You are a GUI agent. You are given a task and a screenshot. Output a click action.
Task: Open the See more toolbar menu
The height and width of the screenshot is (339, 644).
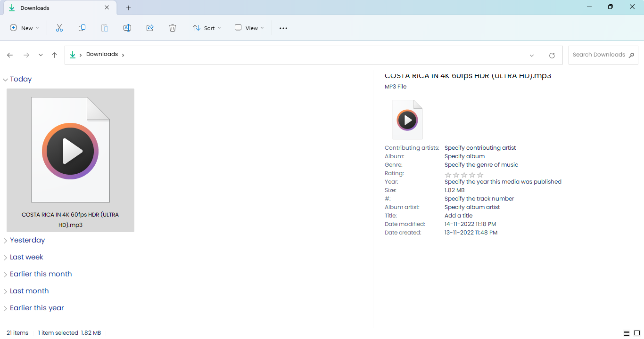283,28
